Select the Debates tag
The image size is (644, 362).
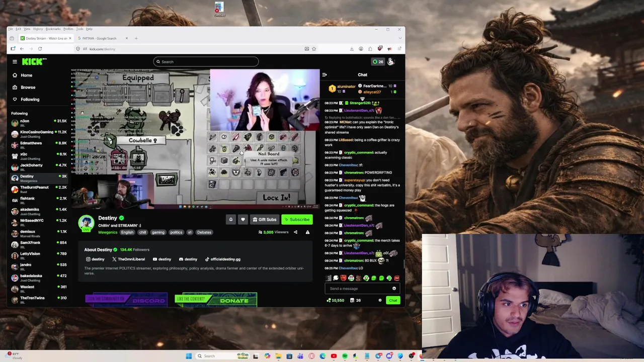click(x=204, y=232)
